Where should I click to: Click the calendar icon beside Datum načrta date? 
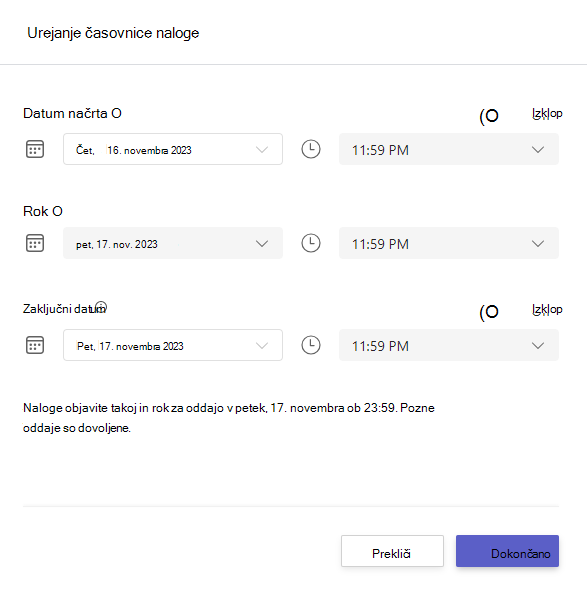pyautogui.click(x=35, y=149)
